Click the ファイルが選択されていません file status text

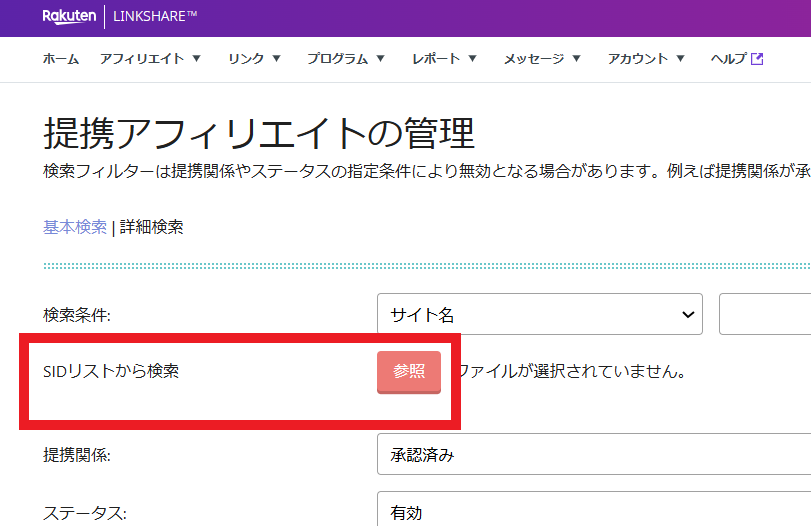572,372
